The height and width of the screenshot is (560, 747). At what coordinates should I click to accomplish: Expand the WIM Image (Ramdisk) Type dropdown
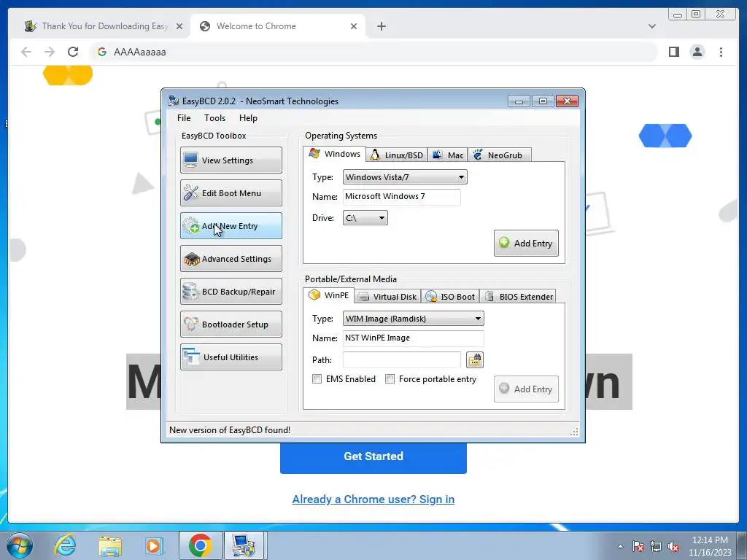(x=414, y=319)
